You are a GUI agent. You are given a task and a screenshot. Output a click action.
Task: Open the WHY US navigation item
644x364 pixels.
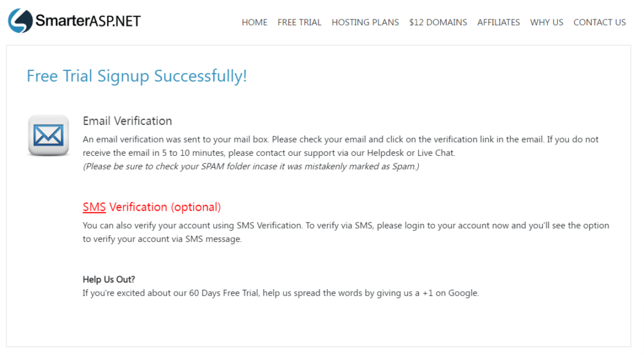point(546,22)
